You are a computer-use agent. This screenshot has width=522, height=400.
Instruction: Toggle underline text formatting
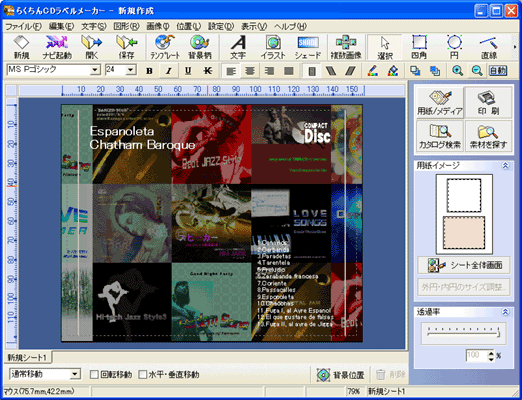[188, 71]
